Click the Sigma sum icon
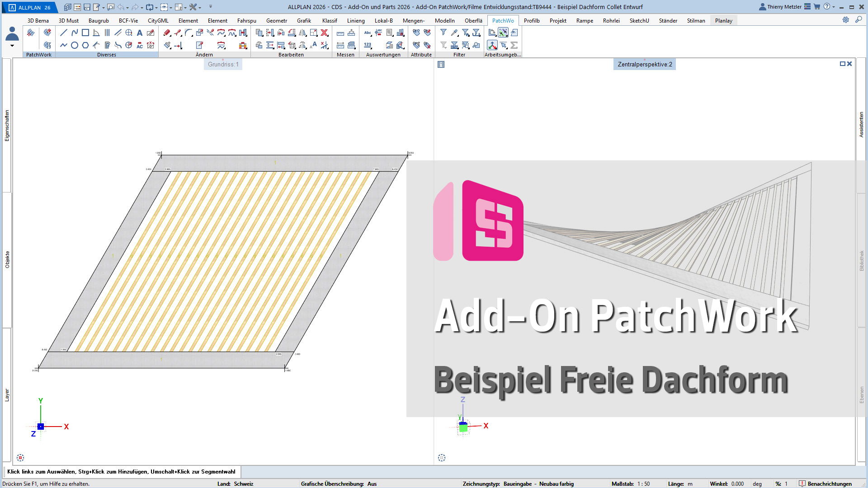This screenshot has width=868, height=488. (x=514, y=45)
